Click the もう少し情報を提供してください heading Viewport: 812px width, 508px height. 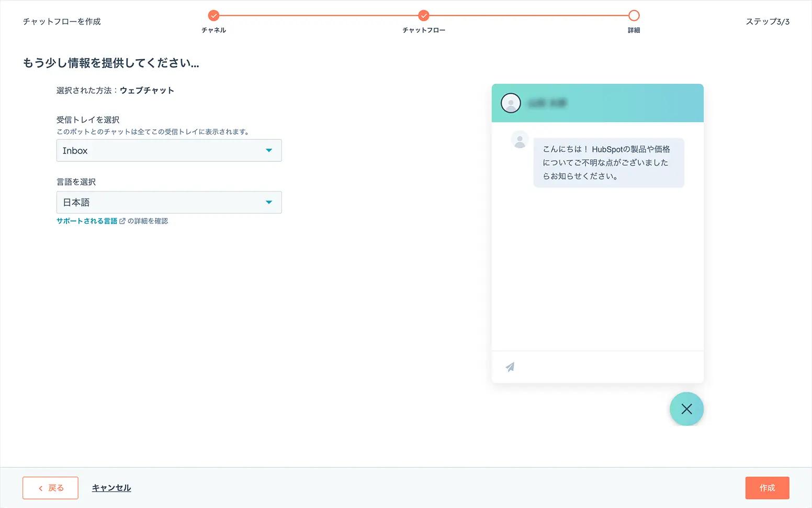(111, 63)
